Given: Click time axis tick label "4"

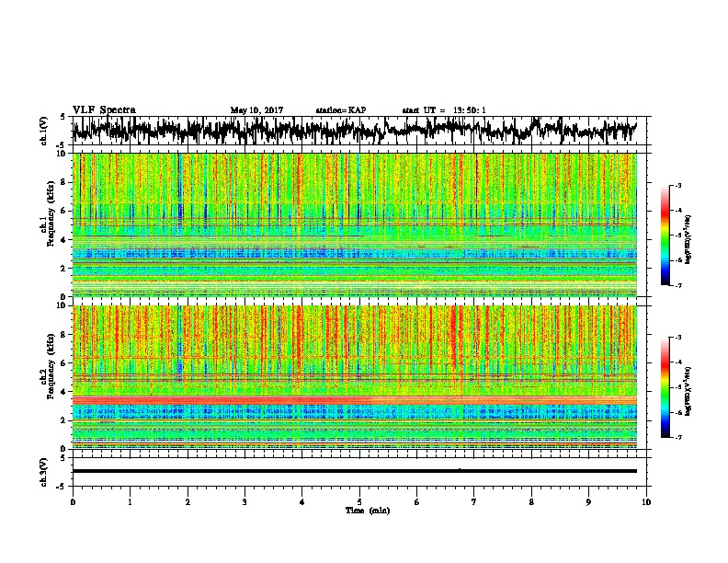Looking at the screenshot, I should point(301,502).
